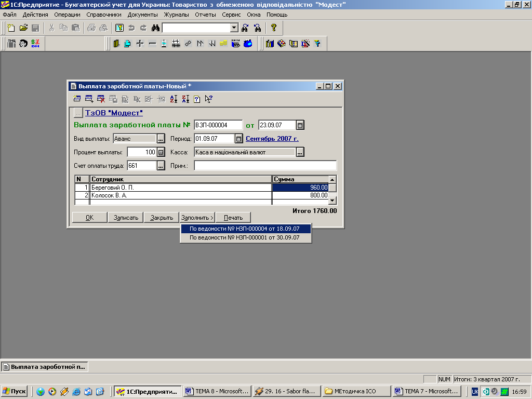Switch to ТЕМА 8 - Microsoft Word taskbar item
The width and height of the screenshot is (532, 399).
click(218, 391)
